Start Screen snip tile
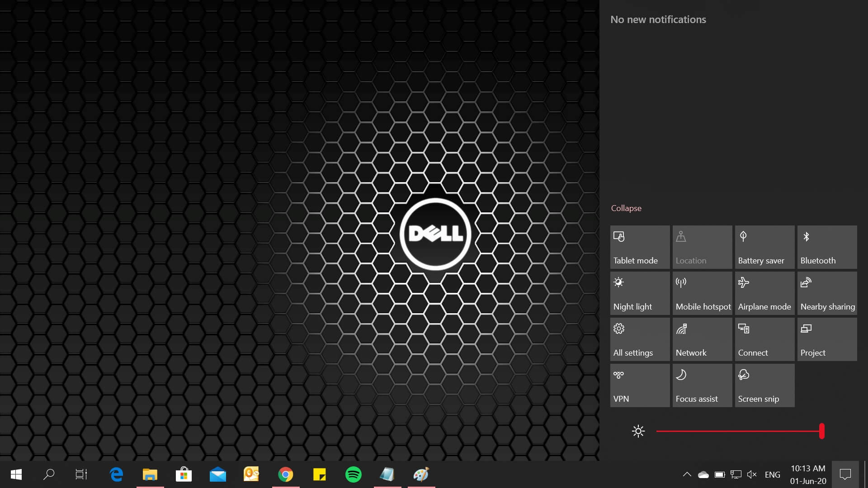 764,385
